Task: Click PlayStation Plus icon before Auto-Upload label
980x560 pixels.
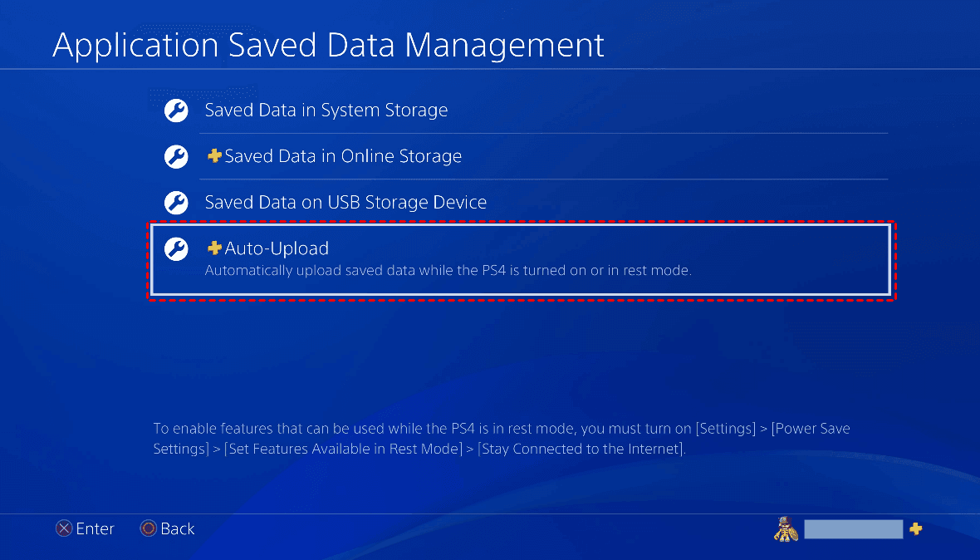Action: pyautogui.click(x=214, y=248)
